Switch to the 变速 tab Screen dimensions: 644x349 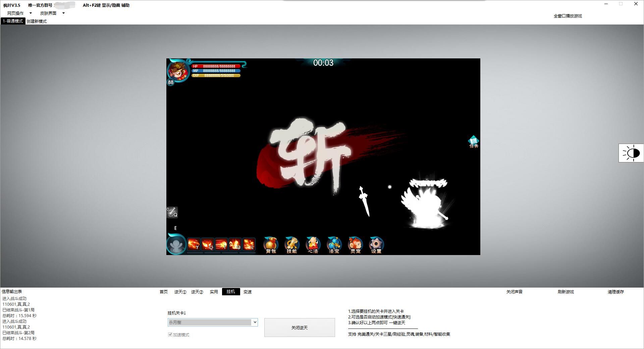[248, 292]
